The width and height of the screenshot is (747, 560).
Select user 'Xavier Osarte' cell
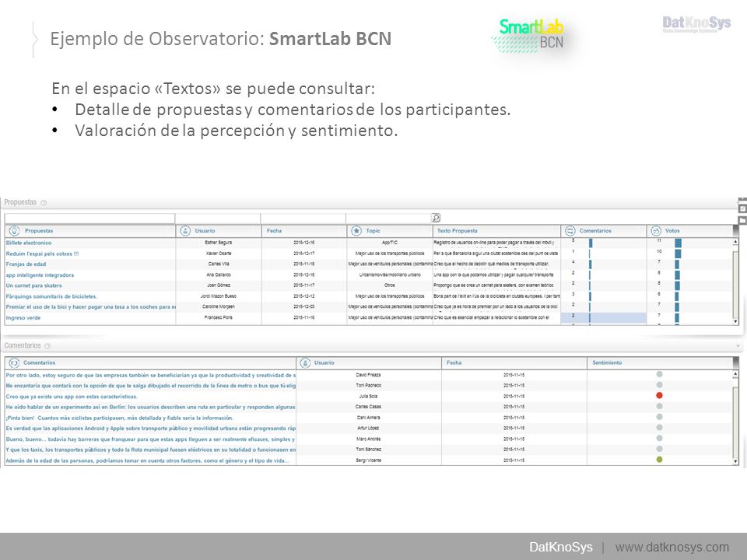click(218, 254)
